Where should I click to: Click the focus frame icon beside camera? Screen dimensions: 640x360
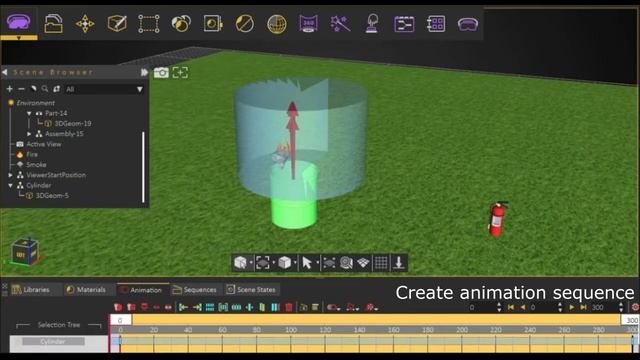180,73
